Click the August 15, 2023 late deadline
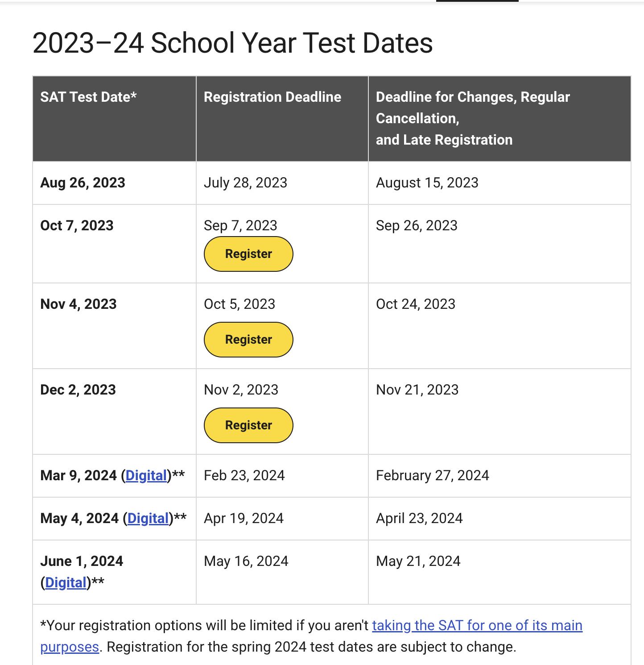The image size is (644, 665). pos(427,183)
